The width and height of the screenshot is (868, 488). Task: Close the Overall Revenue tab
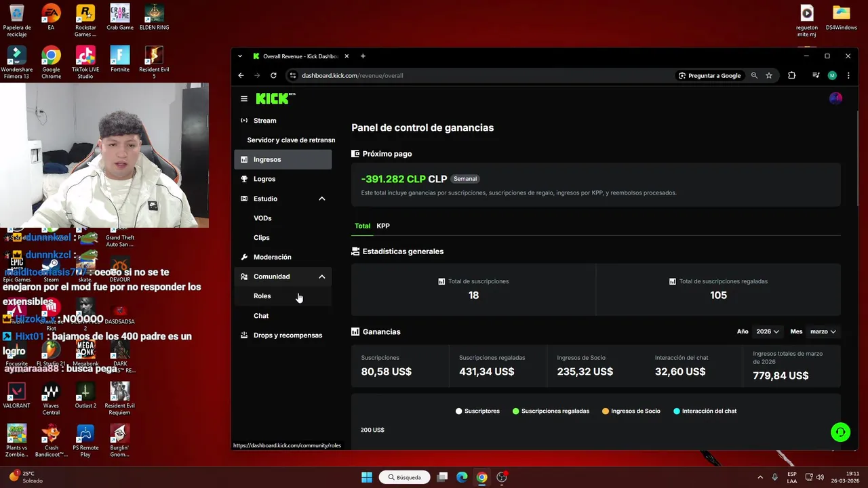[x=347, y=56]
